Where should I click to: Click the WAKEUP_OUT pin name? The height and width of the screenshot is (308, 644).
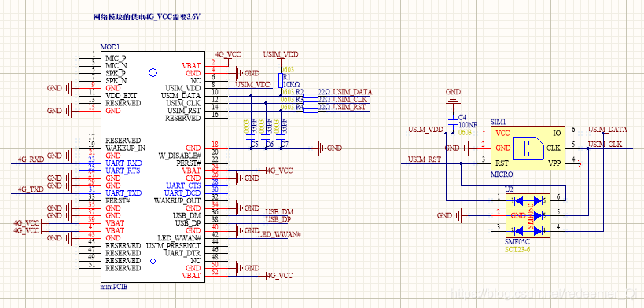(x=177, y=201)
